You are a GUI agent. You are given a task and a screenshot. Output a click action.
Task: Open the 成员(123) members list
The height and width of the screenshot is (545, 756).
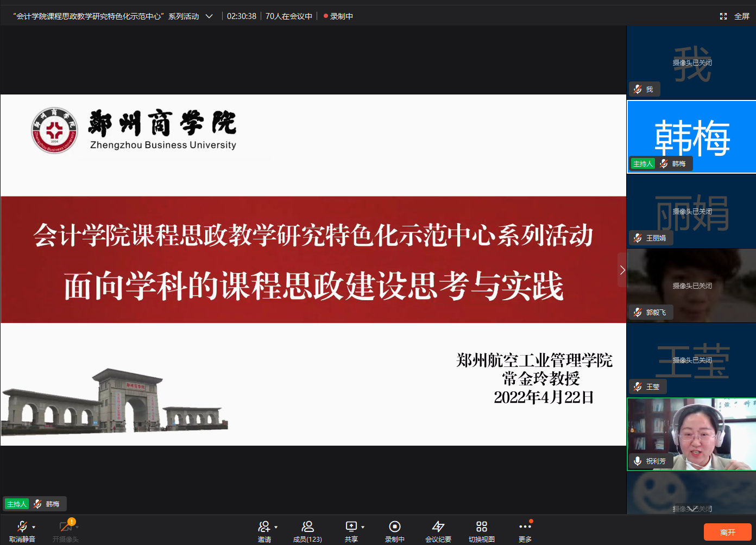(x=307, y=527)
